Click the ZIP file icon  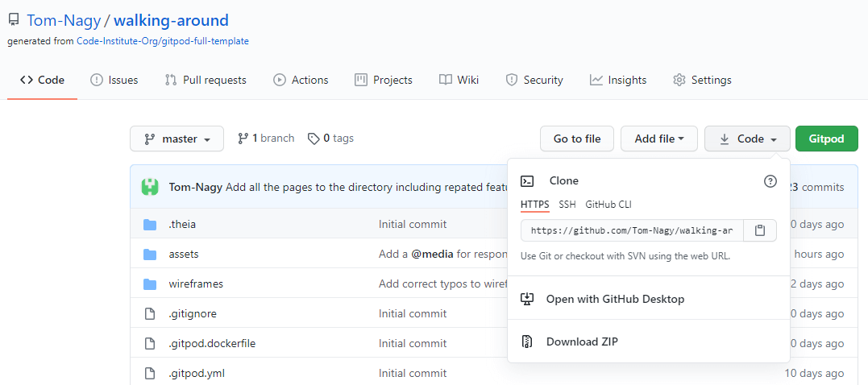pyautogui.click(x=528, y=342)
